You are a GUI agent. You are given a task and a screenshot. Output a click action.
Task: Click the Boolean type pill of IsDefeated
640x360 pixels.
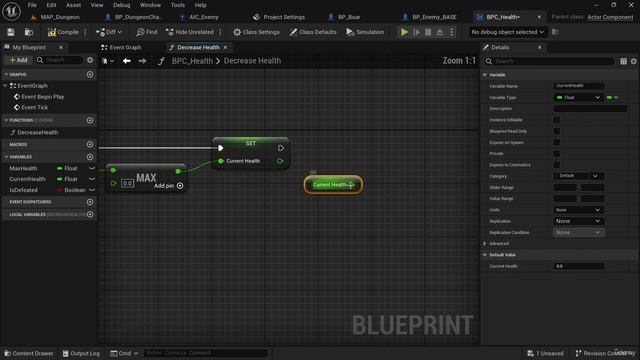(x=71, y=190)
